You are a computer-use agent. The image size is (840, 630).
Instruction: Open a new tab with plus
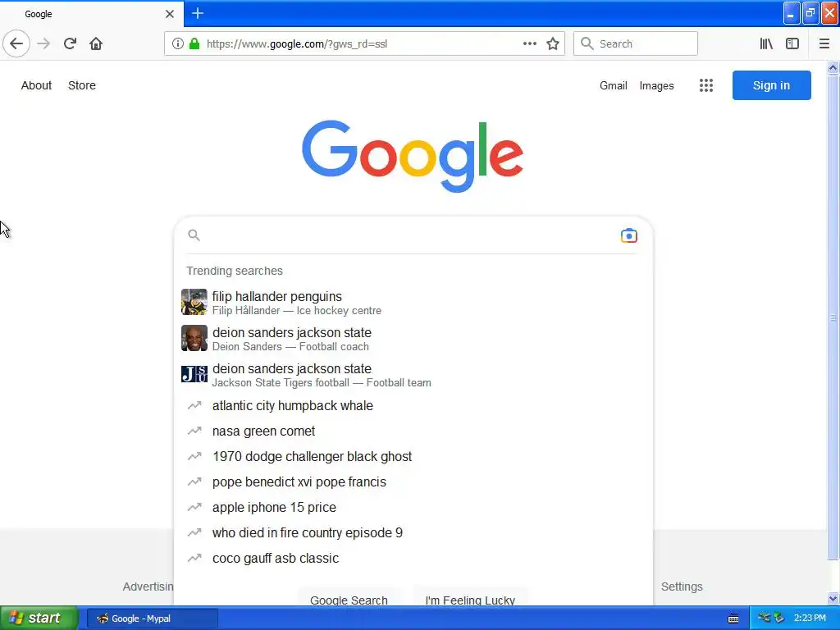198,13
